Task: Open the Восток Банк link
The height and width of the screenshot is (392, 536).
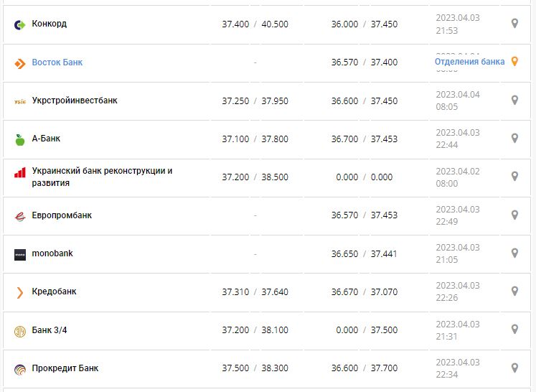Action: (x=57, y=62)
